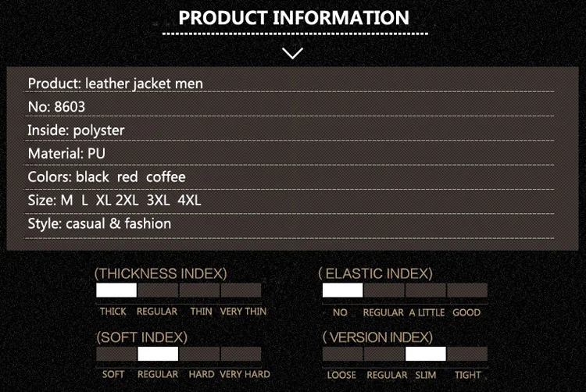Screen dimensions: 586x392
Task: Pick the GOOD elastic segment
Action: (467, 290)
